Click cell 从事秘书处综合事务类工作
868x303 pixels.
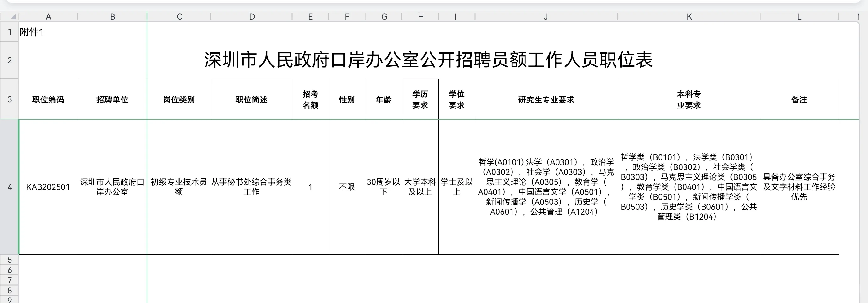pos(252,187)
